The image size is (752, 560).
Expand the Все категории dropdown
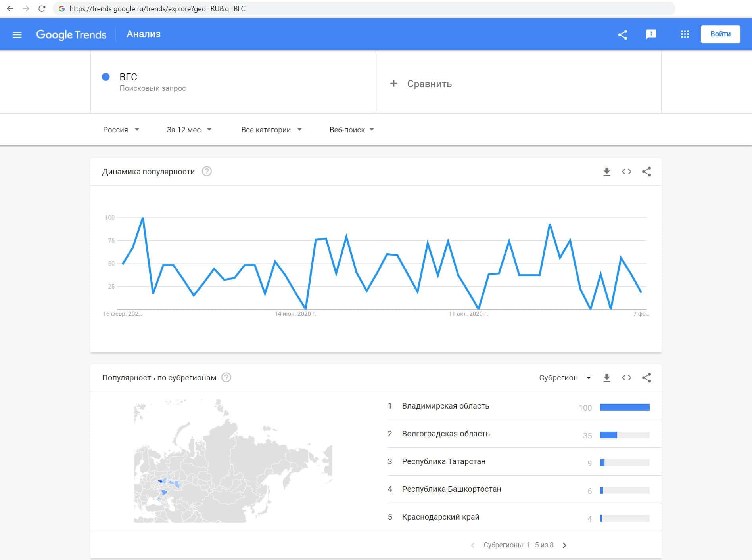271,130
